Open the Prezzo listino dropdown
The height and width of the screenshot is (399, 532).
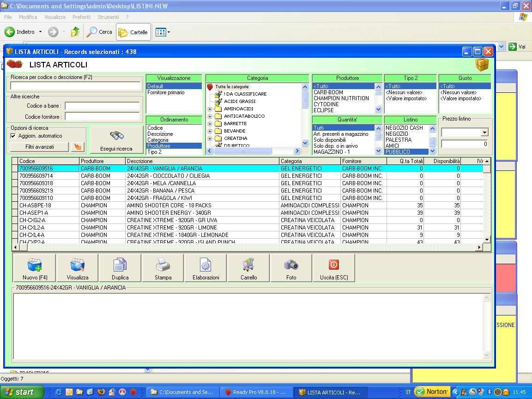(x=484, y=133)
